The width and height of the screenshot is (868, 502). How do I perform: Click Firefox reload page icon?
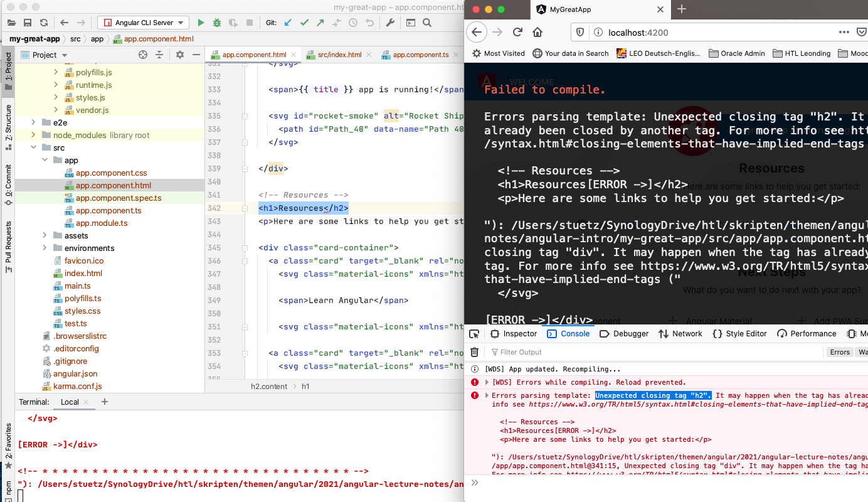517,32
